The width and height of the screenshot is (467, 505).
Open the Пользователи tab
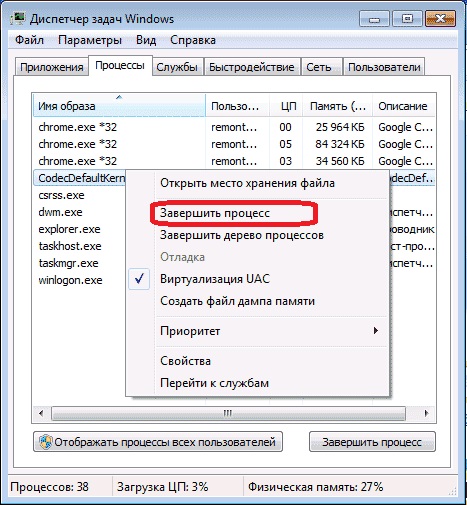click(x=384, y=67)
